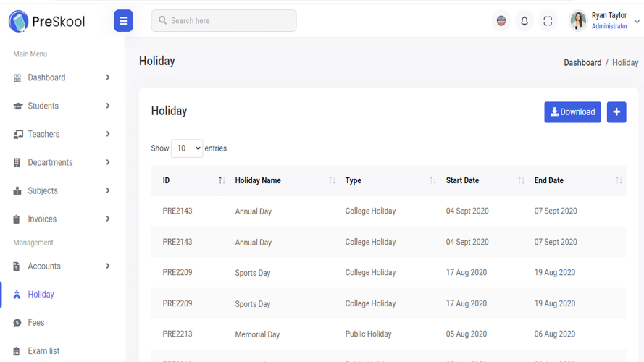Click the Holiday Name column header

coord(258,180)
